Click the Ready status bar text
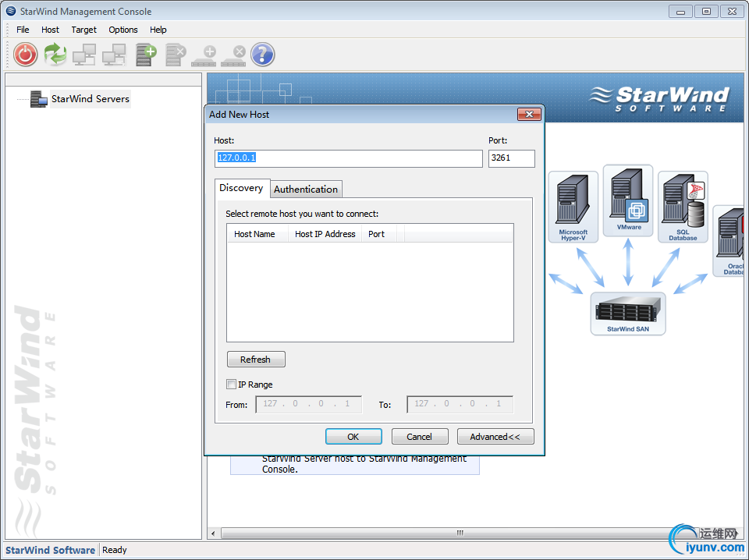Image resolution: width=749 pixels, height=560 pixels. pos(115,550)
